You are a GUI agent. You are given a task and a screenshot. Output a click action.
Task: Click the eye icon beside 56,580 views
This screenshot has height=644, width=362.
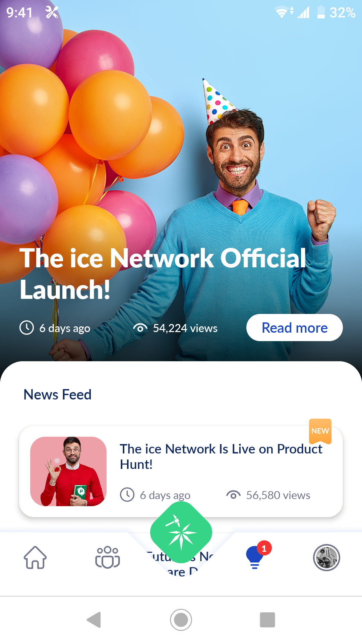(x=233, y=495)
